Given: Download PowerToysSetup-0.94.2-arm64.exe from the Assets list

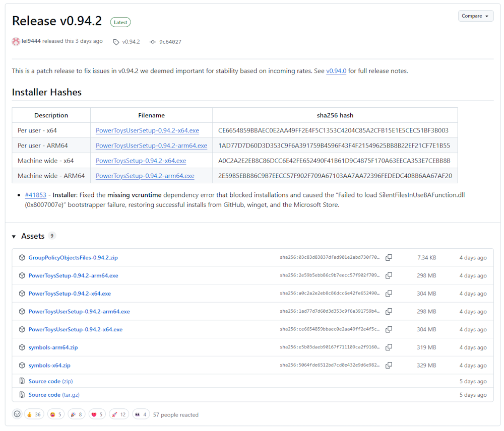Looking at the screenshot, I should coord(73,275).
